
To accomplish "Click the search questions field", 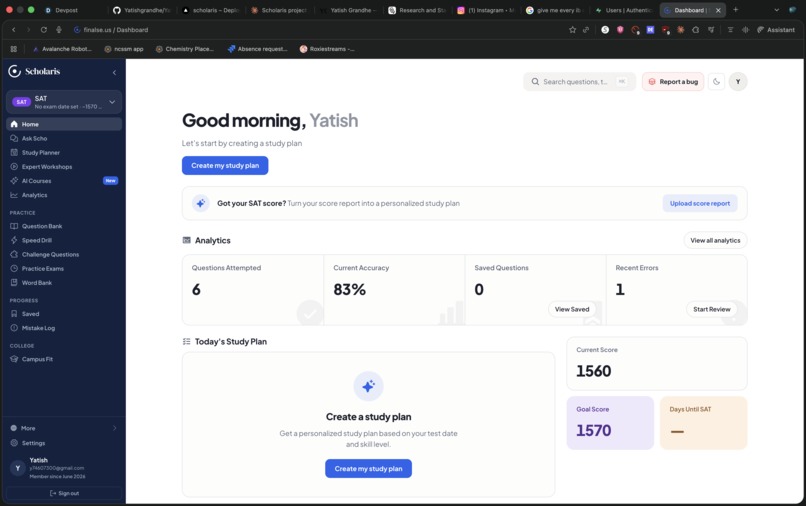I will (x=579, y=82).
